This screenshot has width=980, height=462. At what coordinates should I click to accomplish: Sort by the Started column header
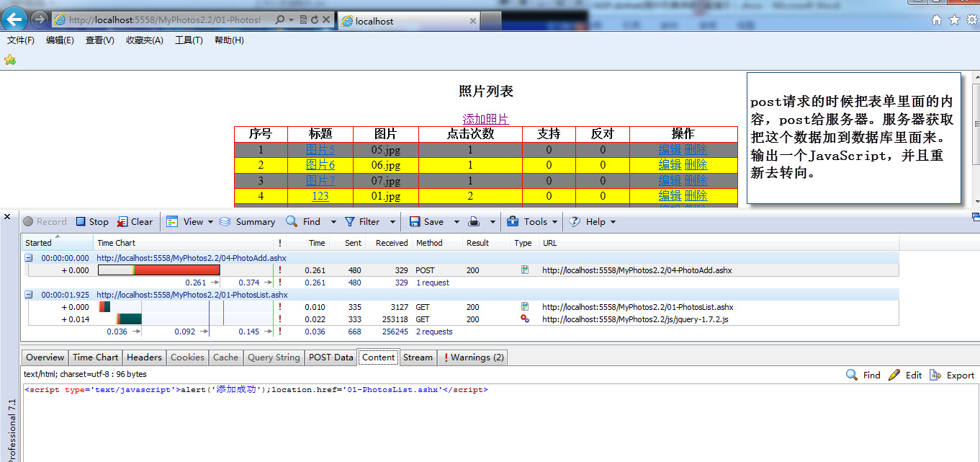[x=58, y=243]
